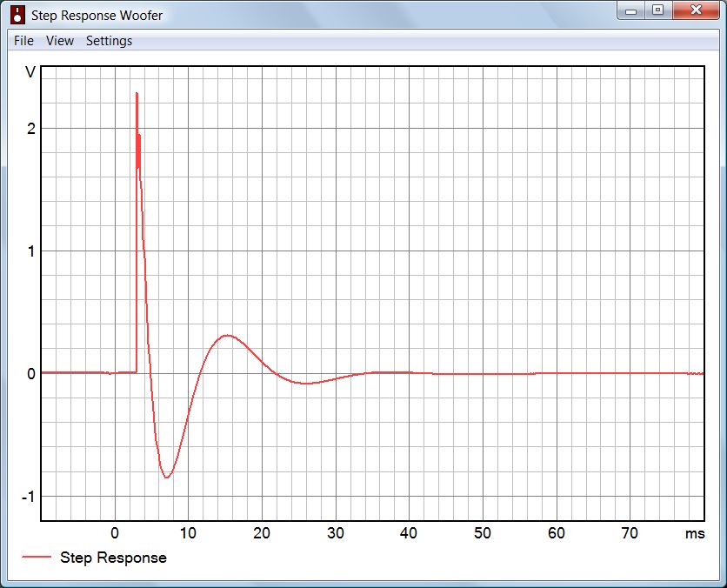Click the '2' value on voltage axis
Viewport: 727px width, 588px height.
[x=31, y=129]
